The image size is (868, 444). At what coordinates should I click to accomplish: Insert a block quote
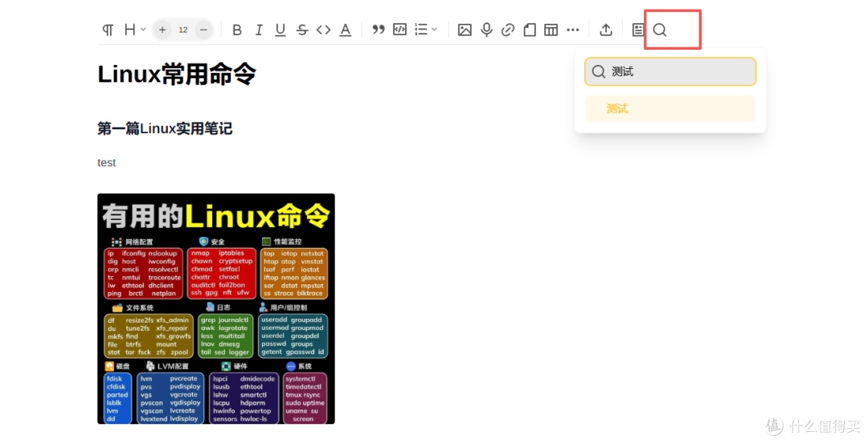[x=378, y=30]
